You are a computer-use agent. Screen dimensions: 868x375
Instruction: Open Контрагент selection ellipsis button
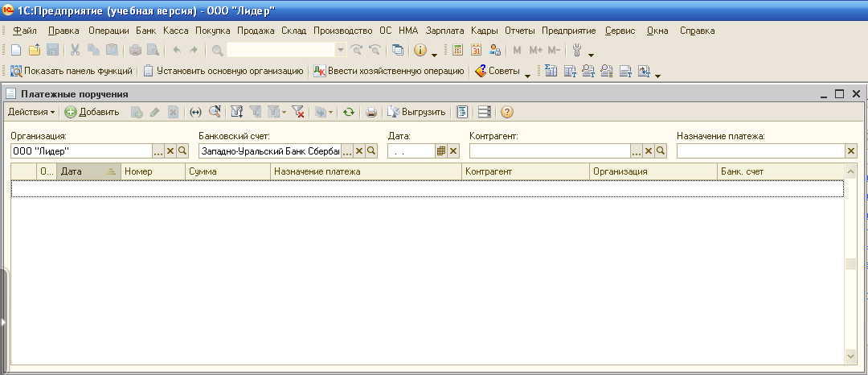coord(637,150)
